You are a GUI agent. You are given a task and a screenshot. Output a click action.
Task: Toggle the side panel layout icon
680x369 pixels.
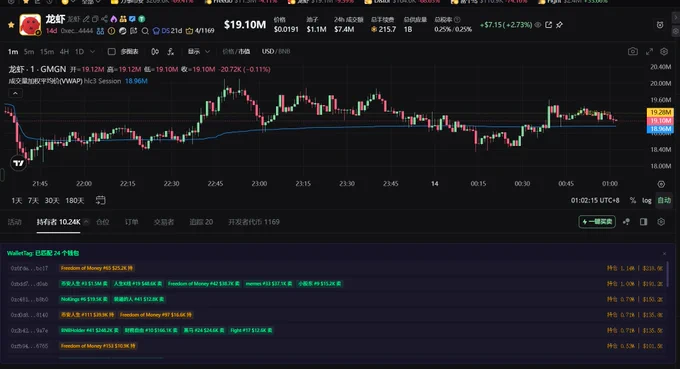tap(644, 222)
